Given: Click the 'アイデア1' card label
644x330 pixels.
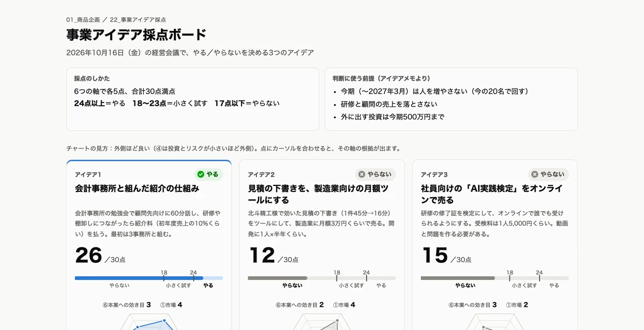Looking at the screenshot, I should click(x=88, y=175).
